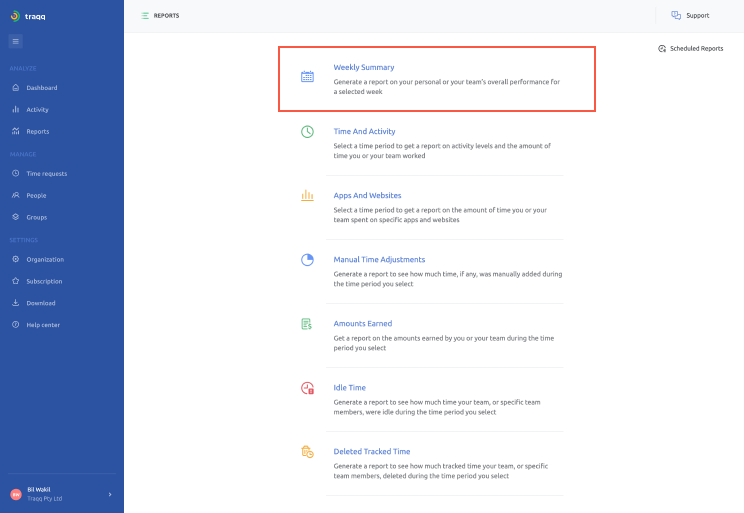744x513 pixels.
Task: Collapse sidebar with hamburger toggle button
Action: click(x=16, y=41)
